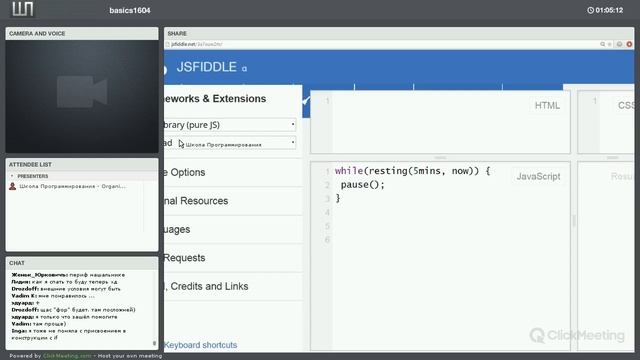Collapse the PRESENTERS group in the attendee list
This screenshot has width=640, height=360.
pyautogui.click(x=12, y=176)
